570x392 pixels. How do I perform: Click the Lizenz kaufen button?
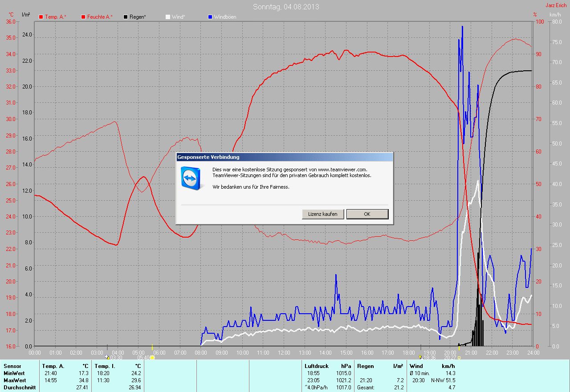(323, 214)
